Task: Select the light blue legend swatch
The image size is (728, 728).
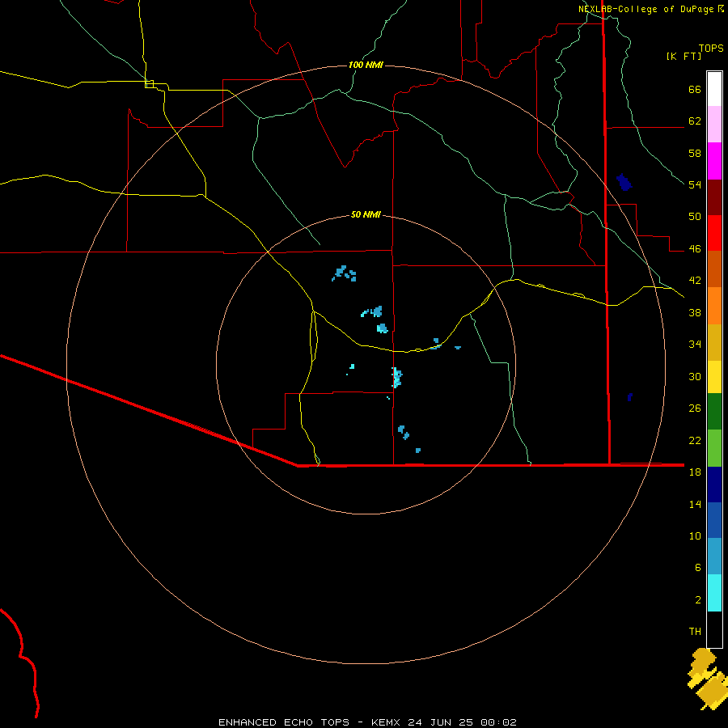Action: [x=714, y=556]
